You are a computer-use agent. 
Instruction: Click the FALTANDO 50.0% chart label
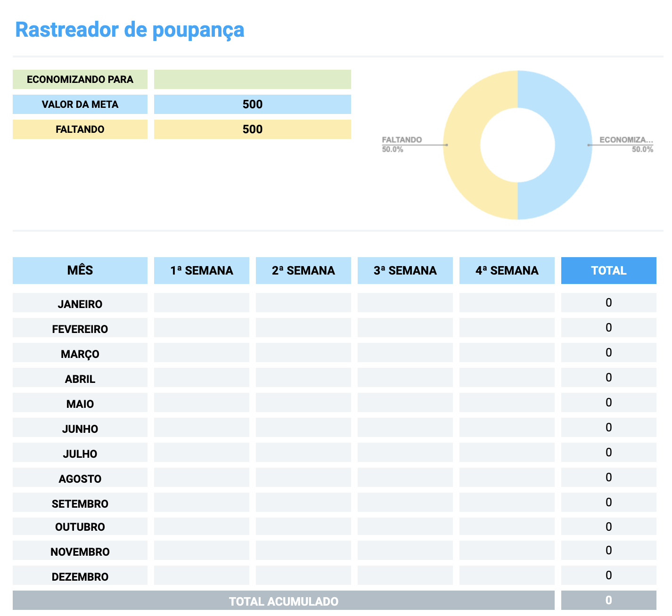pyautogui.click(x=402, y=144)
